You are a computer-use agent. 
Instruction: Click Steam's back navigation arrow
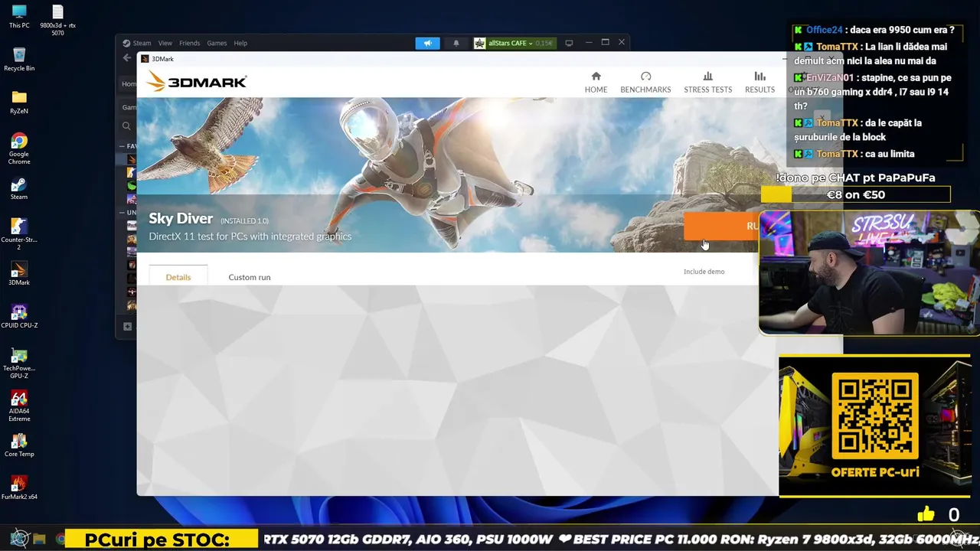tap(127, 58)
